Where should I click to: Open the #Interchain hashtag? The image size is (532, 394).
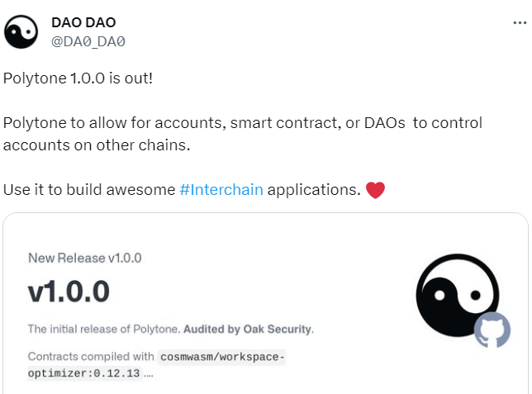[221, 189]
